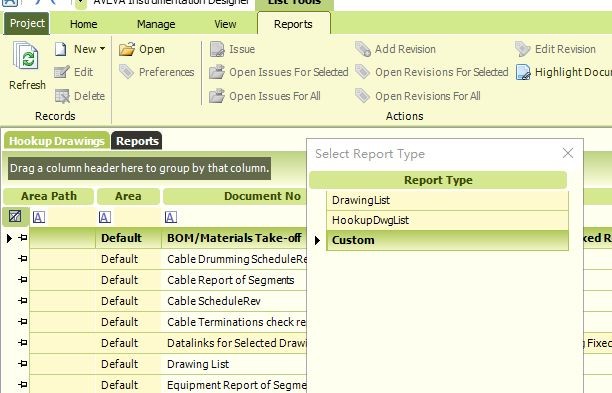The image size is (612, 393).
Task: Select the Cable Drumming ScheduleRev cell
Action: [234, 259]
